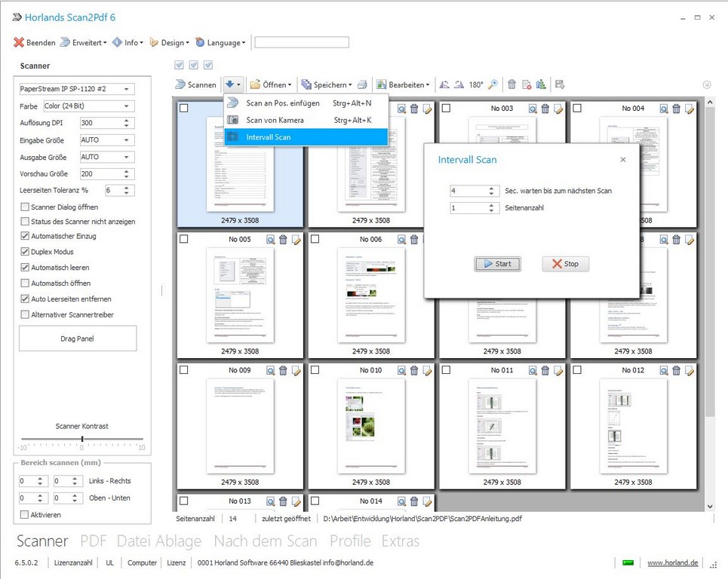
Task: Adjust the Scanner Kontrast slider
Action: click(x=82, y=439)
